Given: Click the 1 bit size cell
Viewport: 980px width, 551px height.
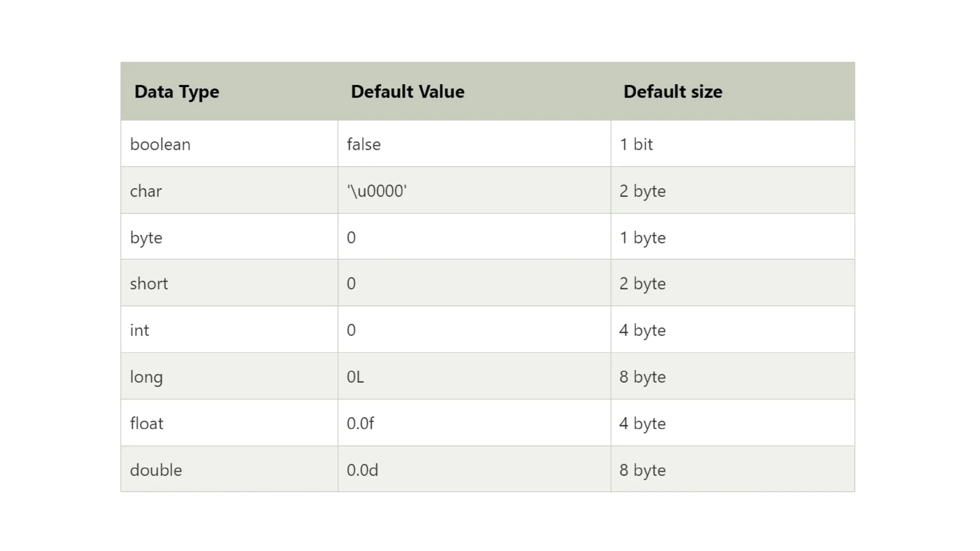Looking at the screenshot, I should click(636, 144).
